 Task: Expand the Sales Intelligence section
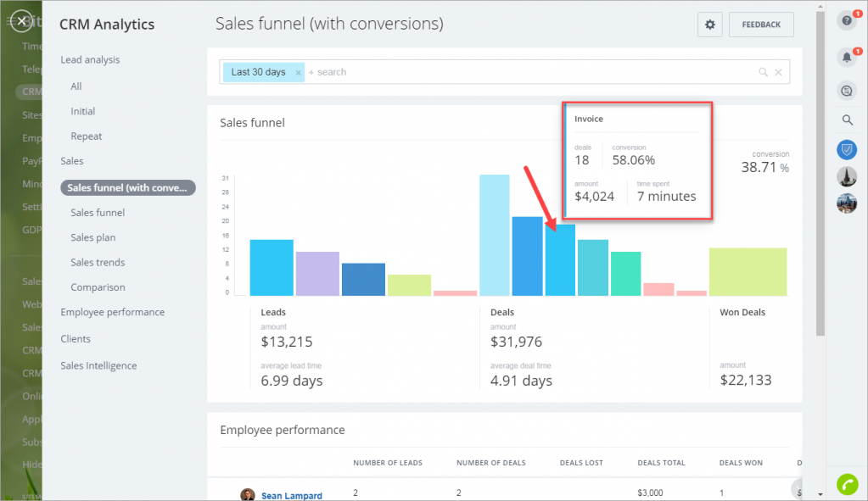98,365
